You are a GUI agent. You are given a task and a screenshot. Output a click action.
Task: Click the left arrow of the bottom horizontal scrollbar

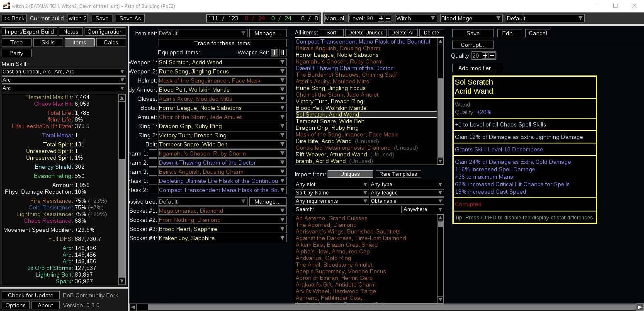[x=133, y=307]
